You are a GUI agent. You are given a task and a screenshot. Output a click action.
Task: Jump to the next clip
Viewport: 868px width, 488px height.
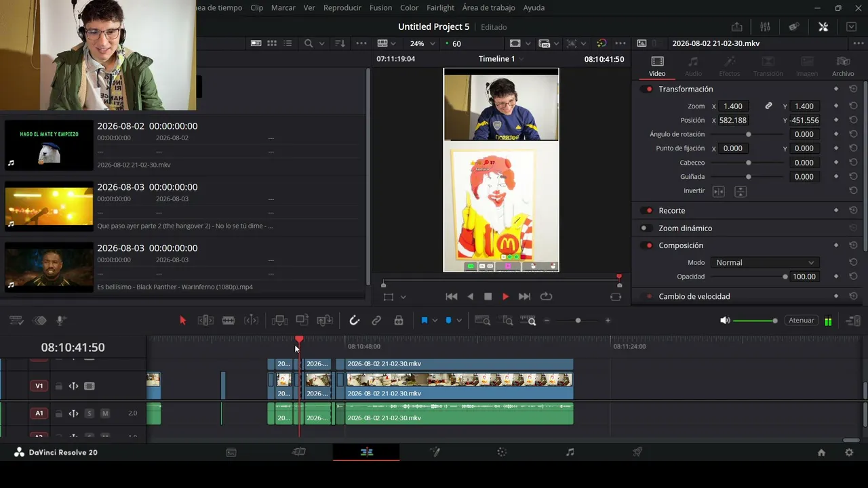pyautogui.click(x=524, y=297)
